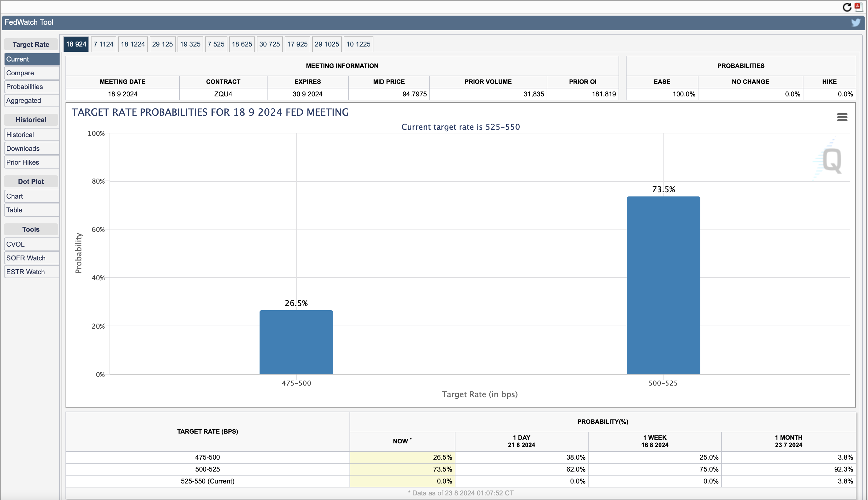The image size is (868, 500).
Task: Open the ESTR Watch tool
Action: [x=32, y=272]
